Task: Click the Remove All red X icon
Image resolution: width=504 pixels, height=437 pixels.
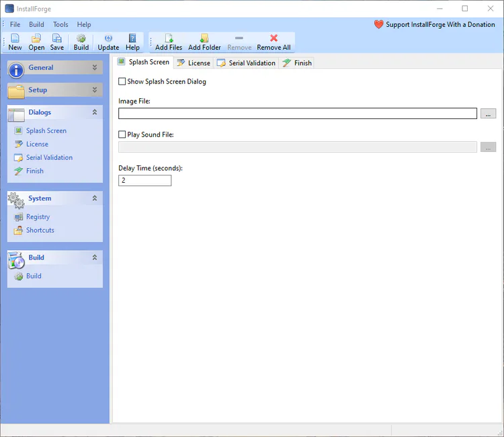Action: point(274,38)
